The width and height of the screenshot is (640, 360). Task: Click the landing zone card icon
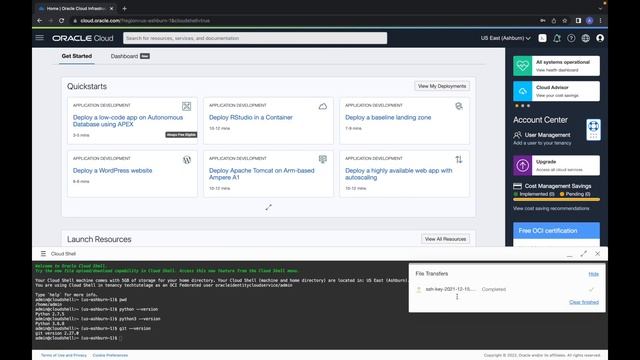click(459, 107)
